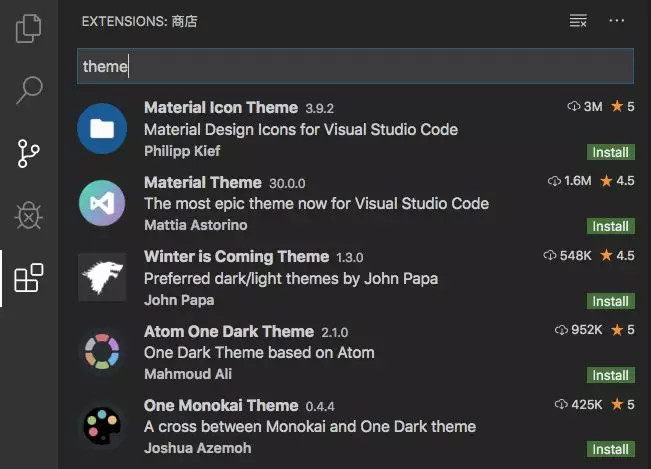Click the Atom One Dark Theme icon
The width and height of the screenshot is (651, 469).
(102, 352)
